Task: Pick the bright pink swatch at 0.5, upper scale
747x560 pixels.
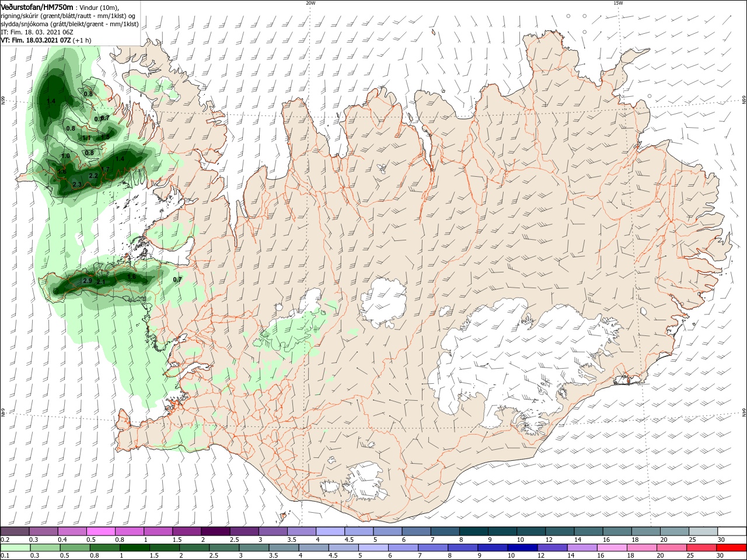Action: [x=100, y=531]
